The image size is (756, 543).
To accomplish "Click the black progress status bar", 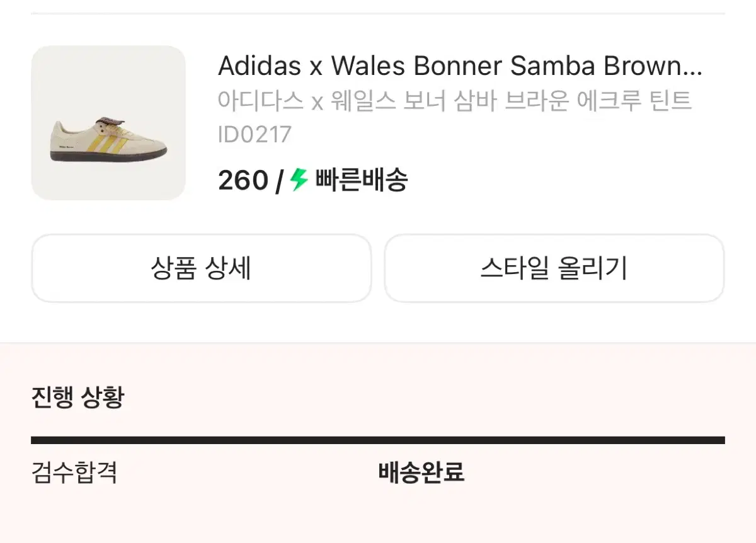I will tap(378, 440).
